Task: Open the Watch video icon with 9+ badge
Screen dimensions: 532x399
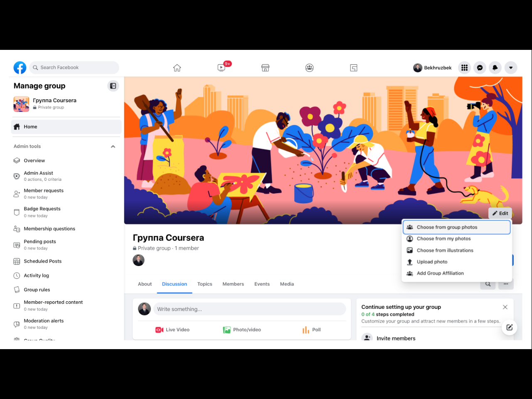Action: [x=222, y=67]
